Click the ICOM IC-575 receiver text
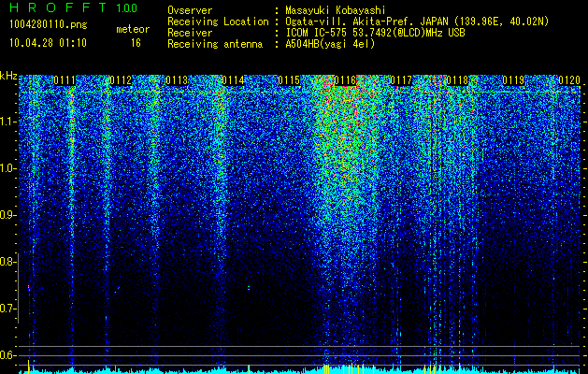The width and height of the screenshot is (588, 374). (x=376, y=33)
